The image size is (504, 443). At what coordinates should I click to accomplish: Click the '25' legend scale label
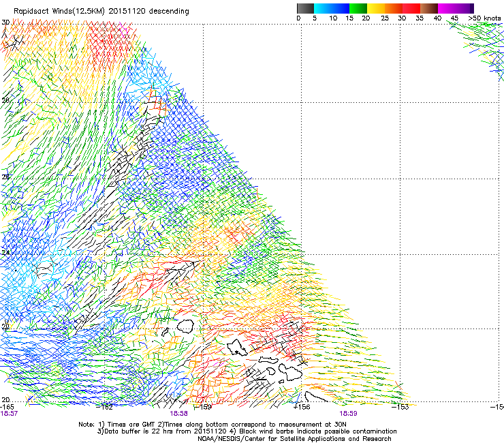click(x=385, y=18)
